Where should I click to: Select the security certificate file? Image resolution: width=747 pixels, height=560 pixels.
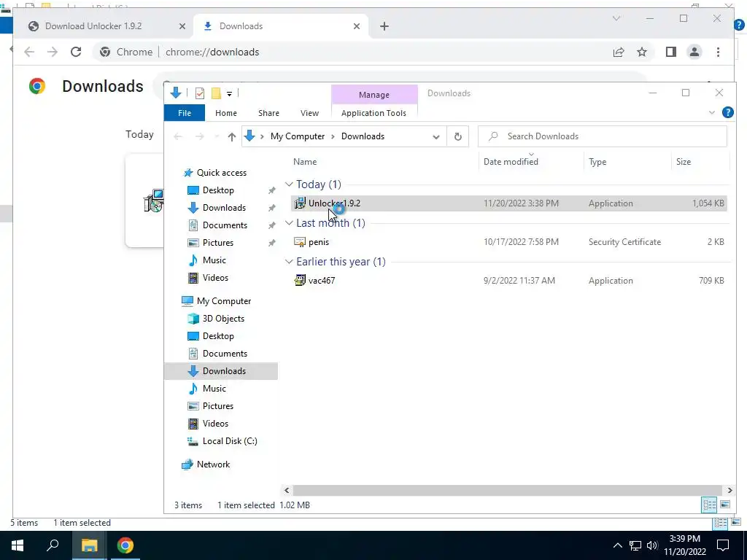click(x=508, y=242)
